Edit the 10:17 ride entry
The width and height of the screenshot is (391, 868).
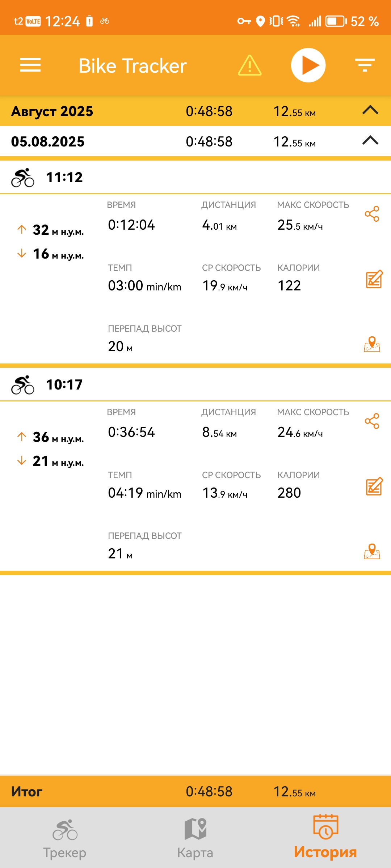coord(374,486)
